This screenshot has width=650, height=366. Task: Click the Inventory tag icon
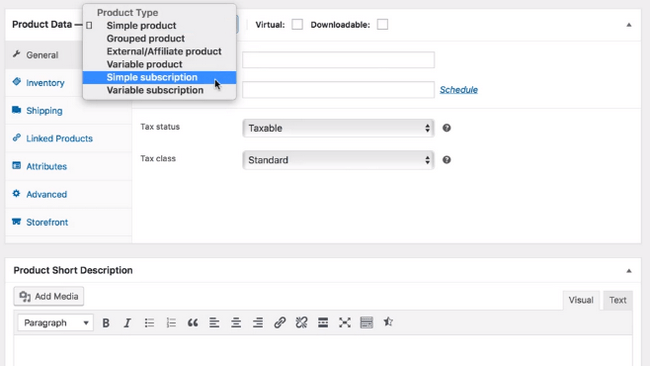point(17,82)
